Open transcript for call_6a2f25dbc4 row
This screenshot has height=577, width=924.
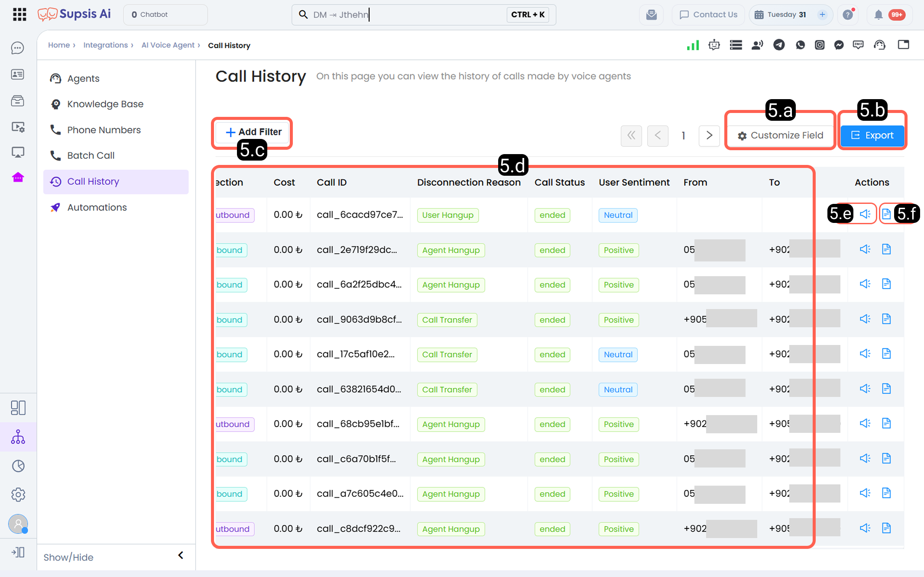886,284
